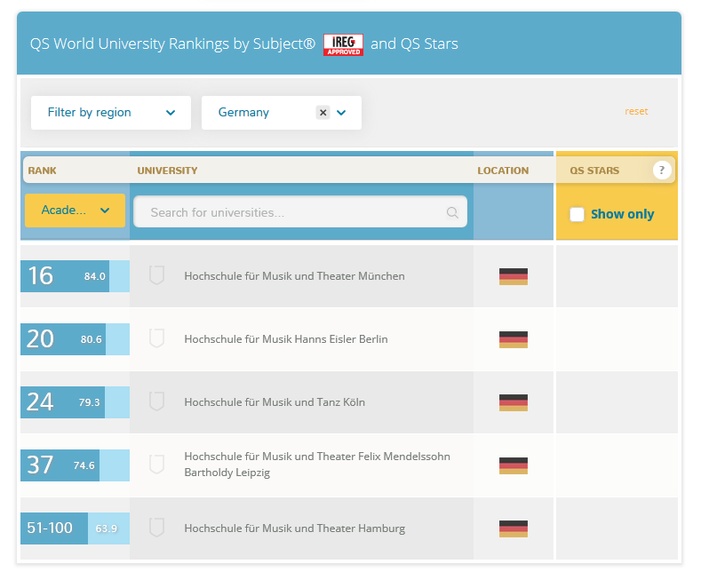This screenshot has width=701, height=588.
Task: Click the QS World University Rankings title
Action: (x=172, y=44)
